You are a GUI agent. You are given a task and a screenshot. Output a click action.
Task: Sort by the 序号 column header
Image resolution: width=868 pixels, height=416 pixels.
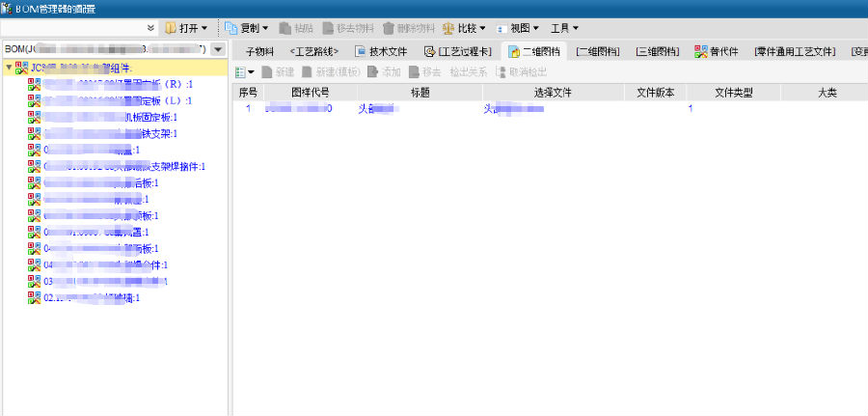pyautogui.click(x=248, y=93)
